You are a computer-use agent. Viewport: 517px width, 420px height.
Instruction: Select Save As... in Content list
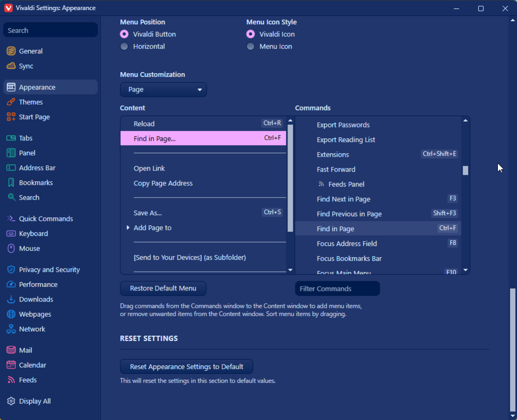click(203, 213)
